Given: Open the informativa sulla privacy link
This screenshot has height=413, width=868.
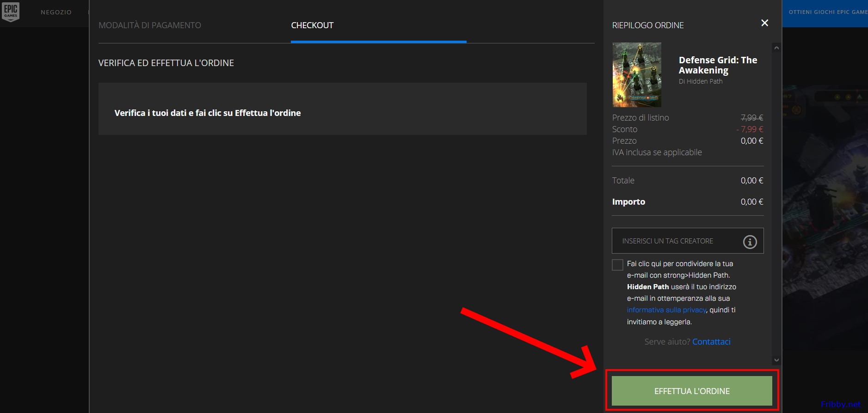Looking at the screenshot, I should point(666,310).
